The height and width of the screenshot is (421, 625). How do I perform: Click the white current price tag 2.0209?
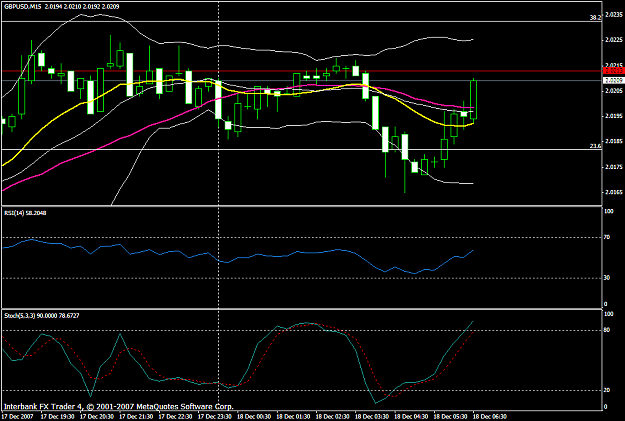(x=614, y=81)
